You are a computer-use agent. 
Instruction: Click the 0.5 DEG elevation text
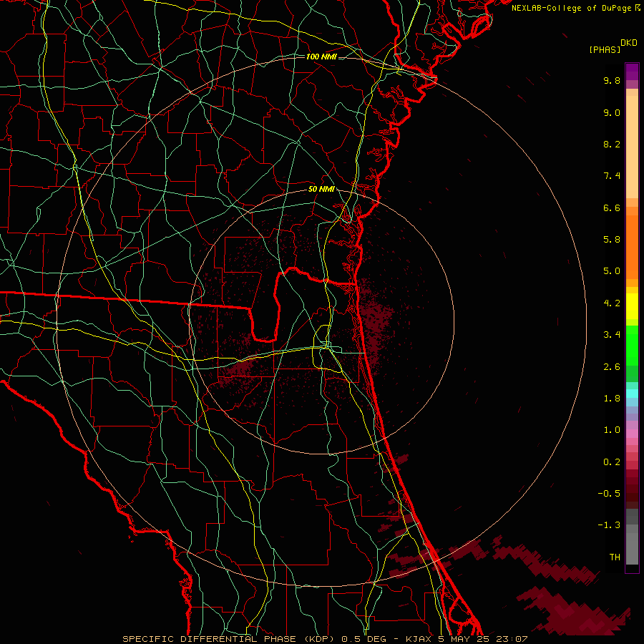[x=364, y=639]
